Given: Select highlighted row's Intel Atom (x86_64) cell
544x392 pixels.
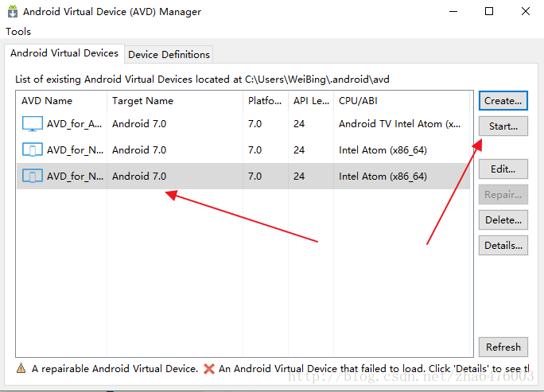Looking at the screenshot, I should click(x=383, y=177).
